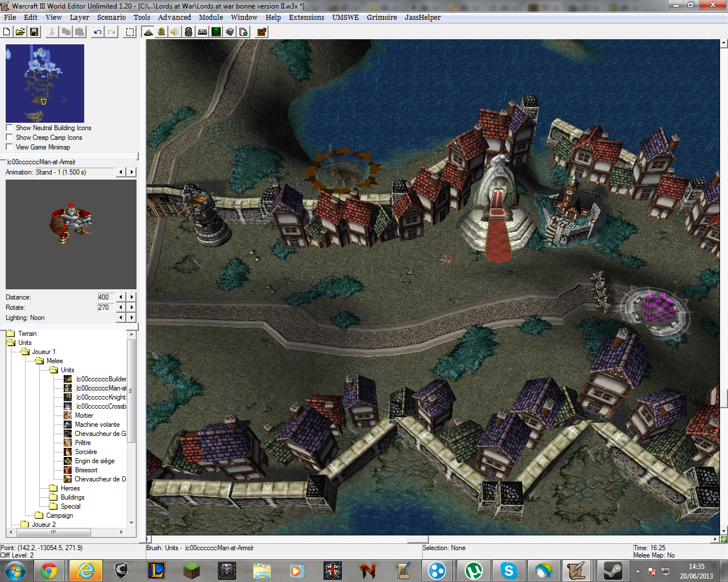
Task: Expand the Buildings folder
Action: click(53, 497)
